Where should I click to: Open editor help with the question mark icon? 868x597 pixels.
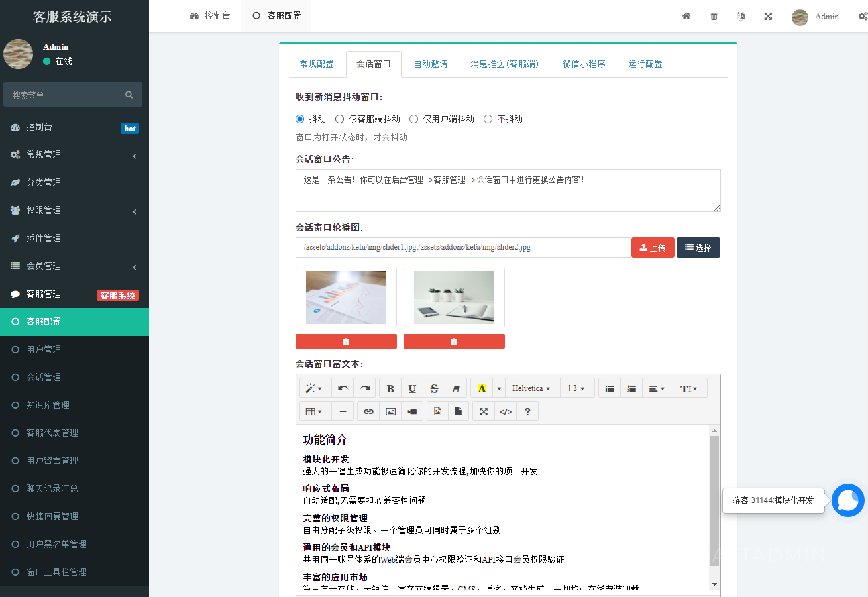coord(527,411)
